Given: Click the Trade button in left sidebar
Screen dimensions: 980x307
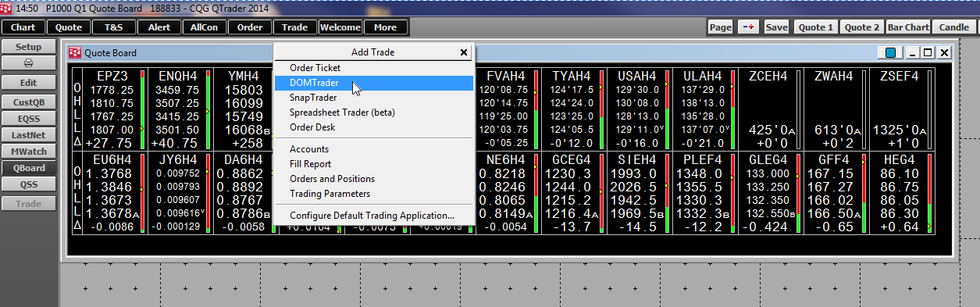Looking at the screenshot, I should [28, 204].
